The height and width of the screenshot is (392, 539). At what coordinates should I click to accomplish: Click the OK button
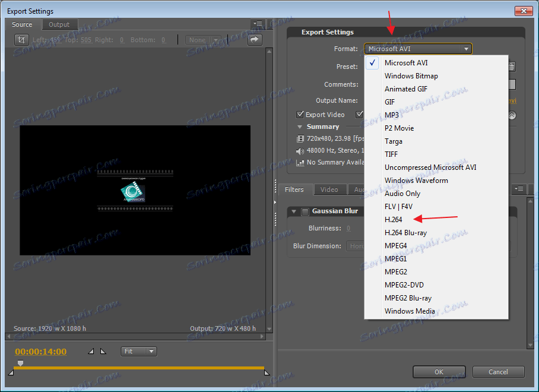point(439,371)
